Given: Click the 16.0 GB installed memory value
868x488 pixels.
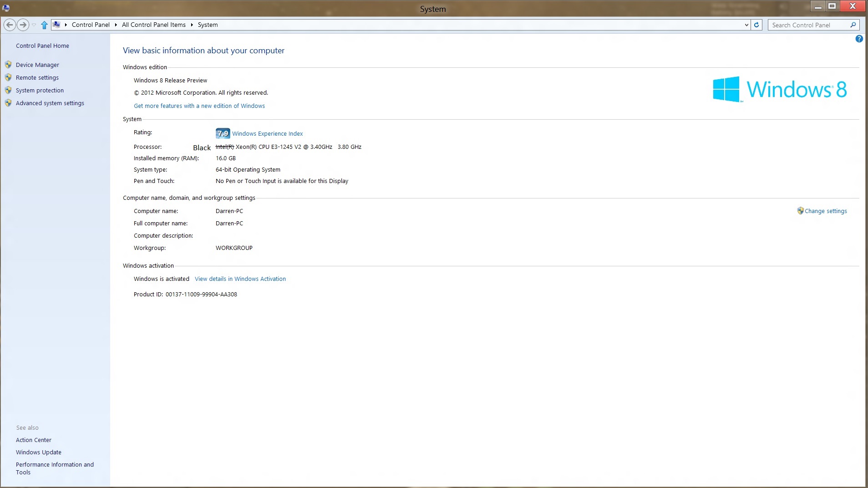Looking at the screenshot, I should pos(226,158).
